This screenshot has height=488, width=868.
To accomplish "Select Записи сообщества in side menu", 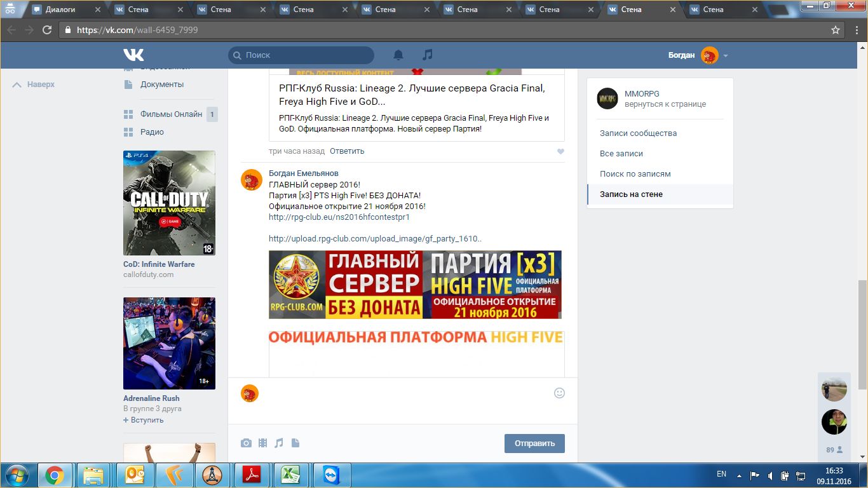I will [638, 133].
